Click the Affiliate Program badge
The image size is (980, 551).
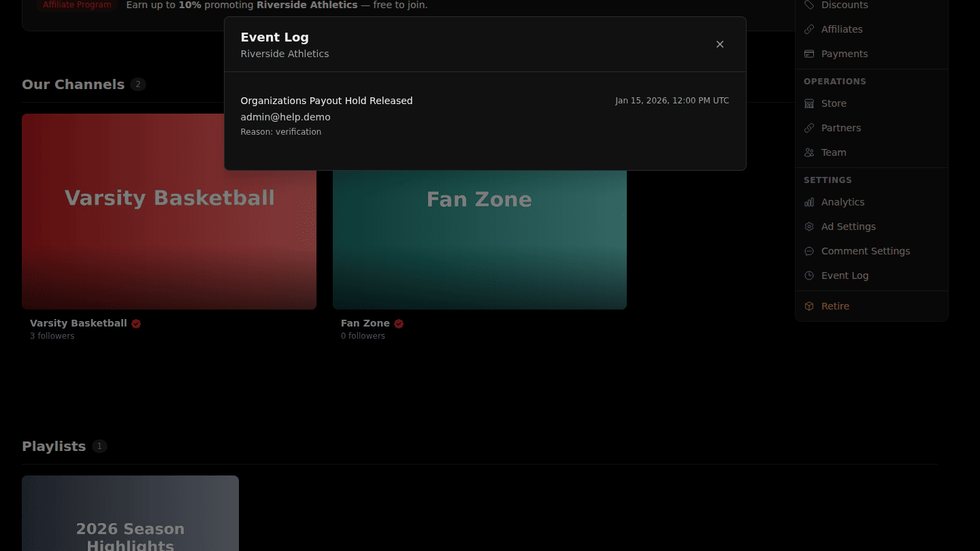[77, 5]
